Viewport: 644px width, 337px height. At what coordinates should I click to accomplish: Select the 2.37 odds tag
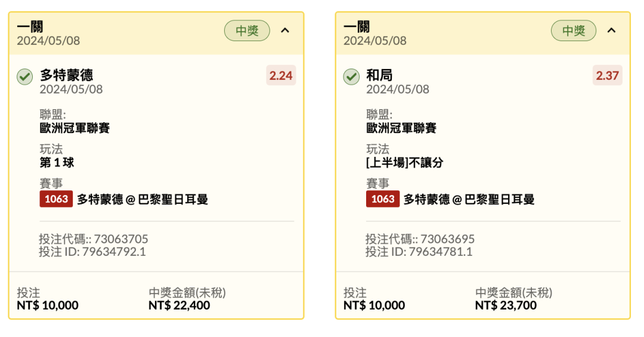click(x=608, y=75)
